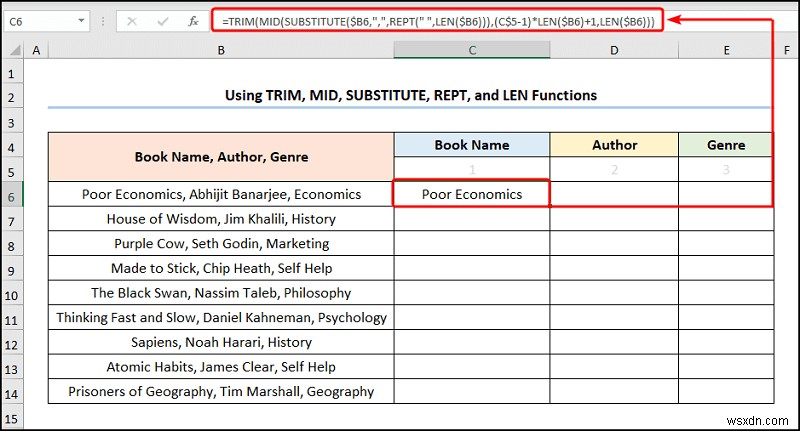This screenshot has height=431, width=800.
Task: Click inside the formula bar text
Action: click(x=438, y=20)
